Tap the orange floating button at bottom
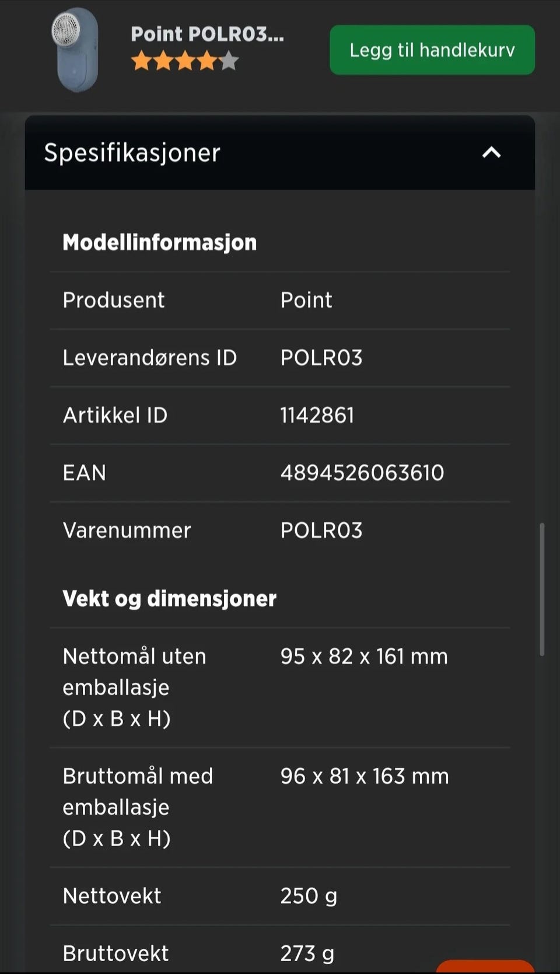Image resolution: width=560 pixels, height=974 pixels. point(485,966)
